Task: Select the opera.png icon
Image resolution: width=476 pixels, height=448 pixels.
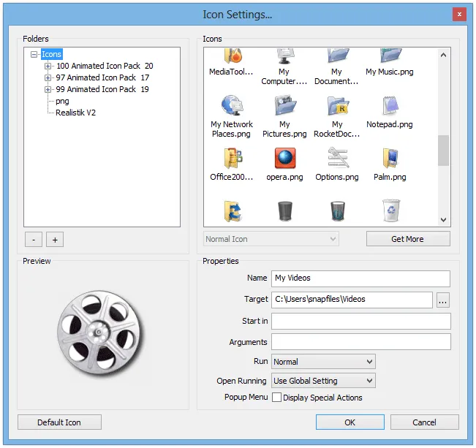Action: pyautogui.click(x=284, y=158)
